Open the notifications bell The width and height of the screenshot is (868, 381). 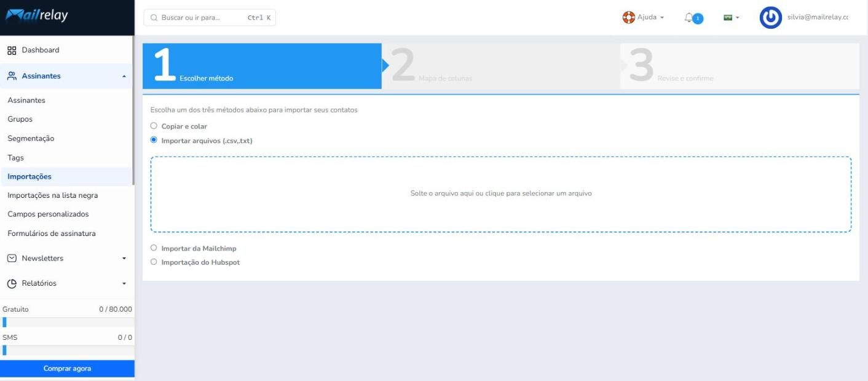689,18
